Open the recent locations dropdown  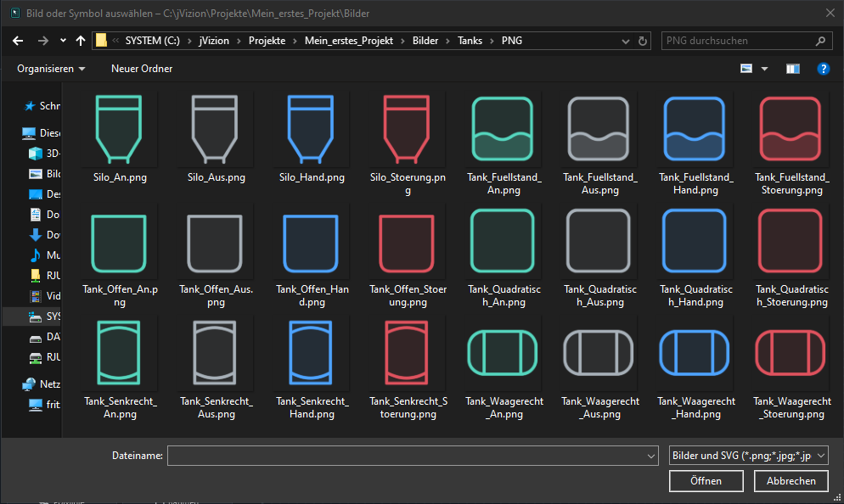pos(63,41)
